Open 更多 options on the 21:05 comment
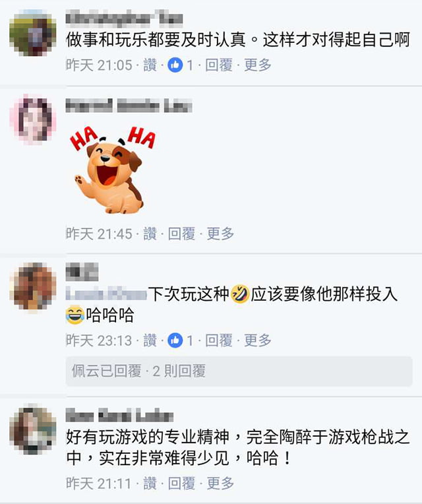 point(258,65)
